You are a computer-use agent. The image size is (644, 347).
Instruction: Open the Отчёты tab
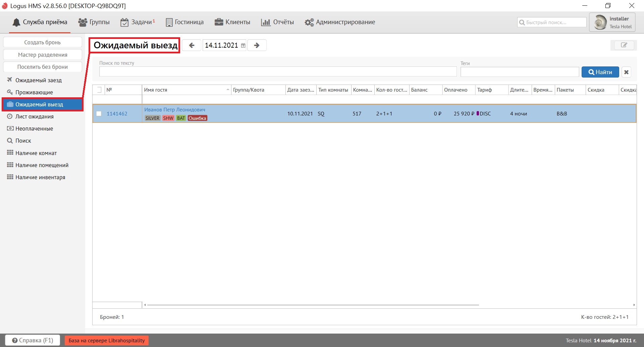[277, 22]
